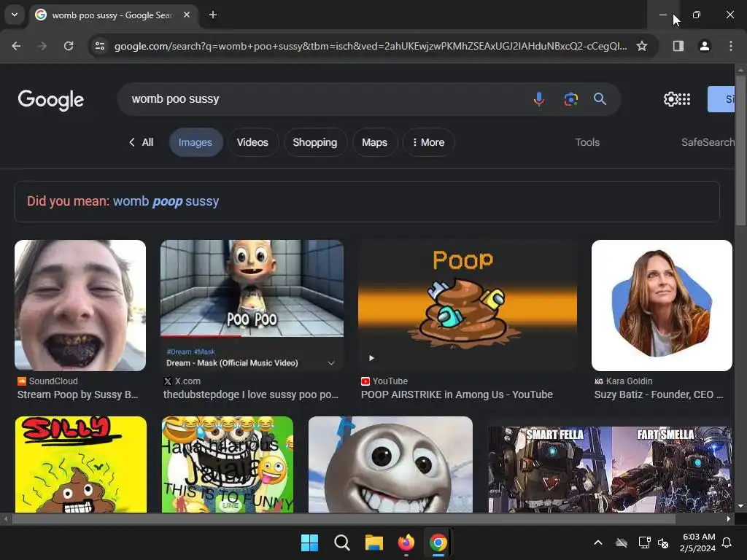Open Suzy Batiz - Founder, CEO link
747x560 pixels.
pyautogui.click(x=659, y=394)
